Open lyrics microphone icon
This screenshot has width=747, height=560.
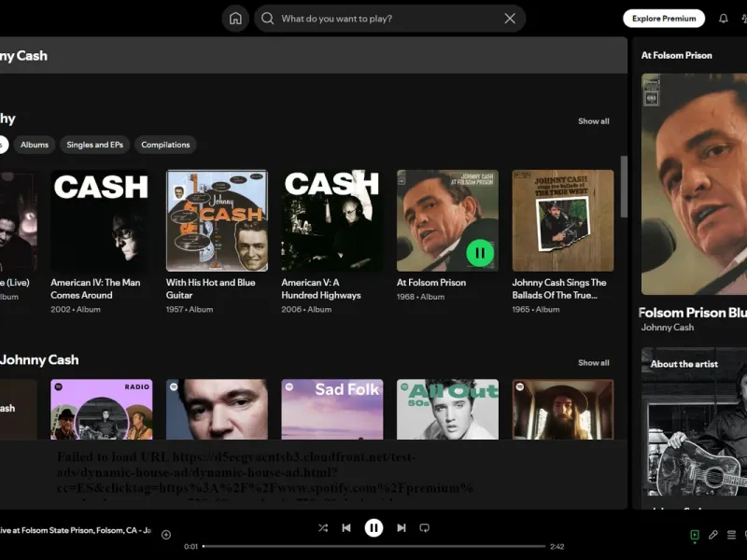(713, 535)
